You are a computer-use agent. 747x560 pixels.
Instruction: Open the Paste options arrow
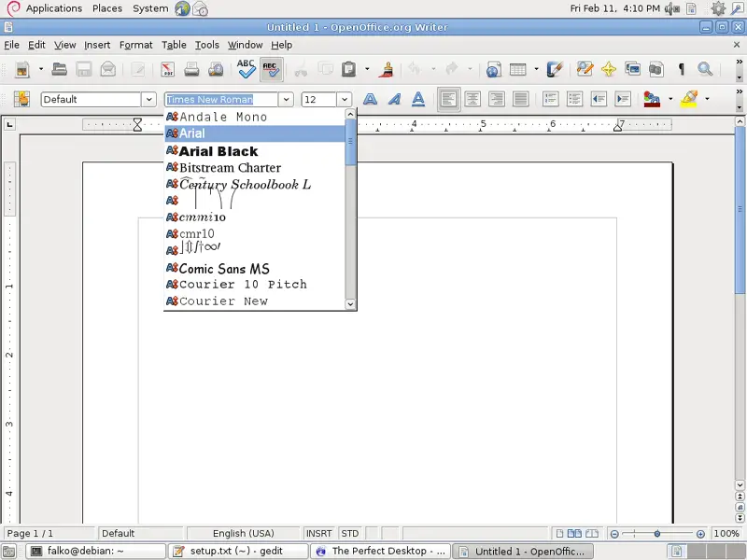367,69
